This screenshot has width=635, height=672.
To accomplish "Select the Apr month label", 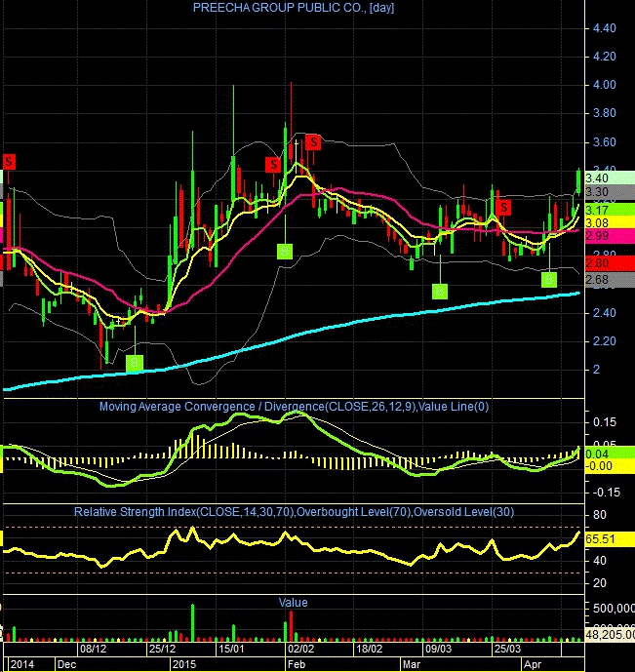I will click(533, 664).
